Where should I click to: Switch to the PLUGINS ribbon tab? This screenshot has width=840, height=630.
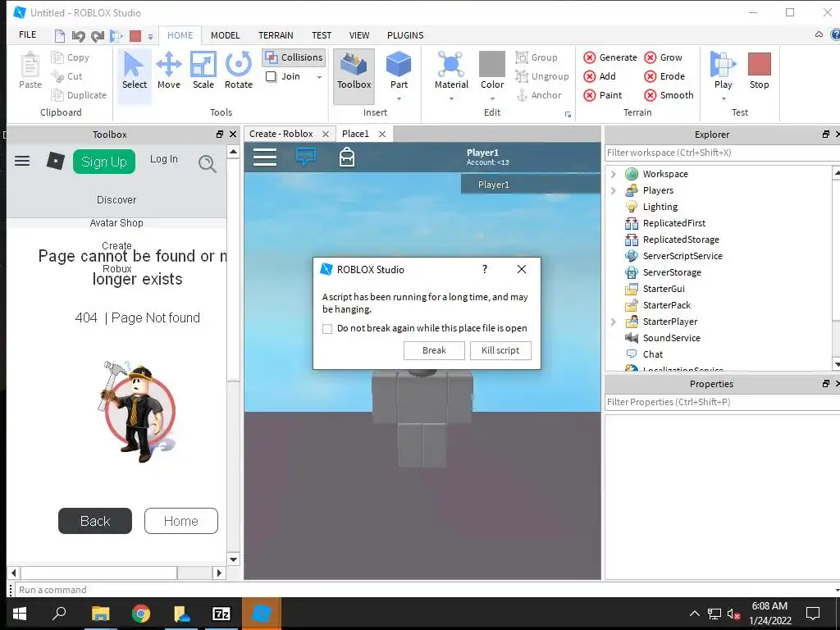click(405, 35)
